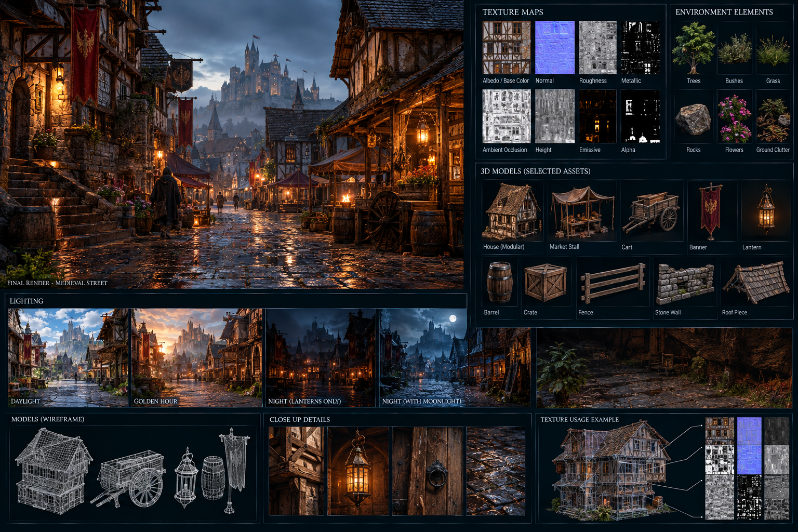Click the '3D Models (Selected Assets)' heading
Viewport: 798px width, 532px height.
click(x=536, y=171)
